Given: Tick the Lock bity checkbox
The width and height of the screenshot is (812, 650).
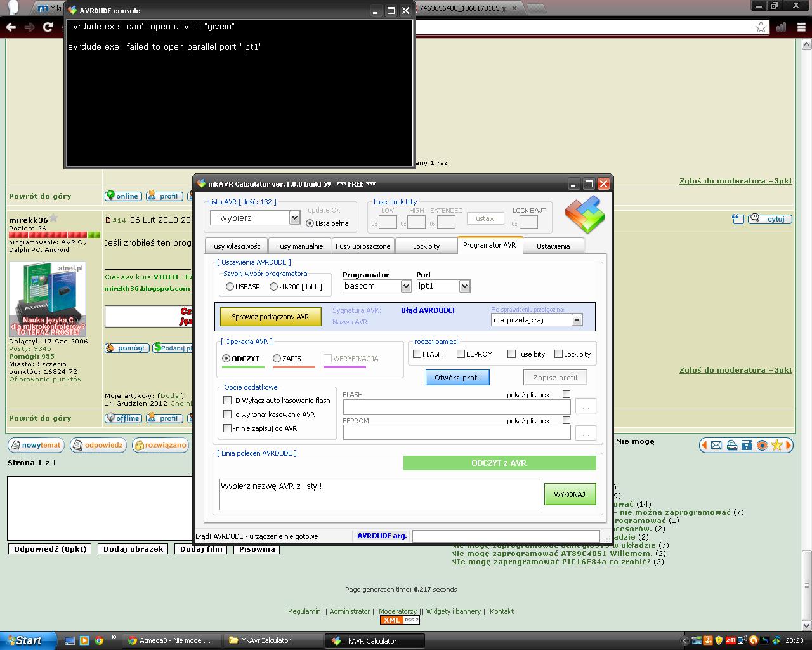Looking at the screenshot, I should coord(558,354).
